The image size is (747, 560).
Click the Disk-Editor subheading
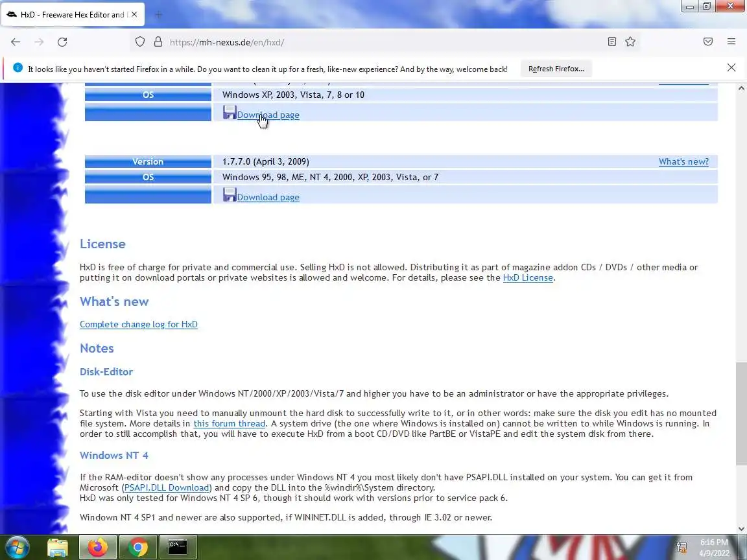pos(106,372)
